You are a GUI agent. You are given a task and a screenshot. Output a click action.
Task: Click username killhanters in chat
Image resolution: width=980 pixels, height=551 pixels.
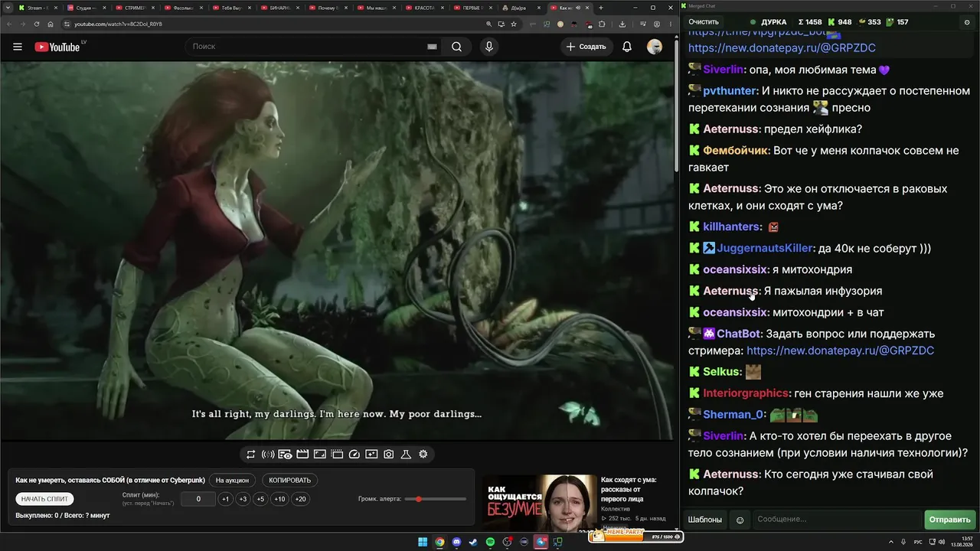[x=732, y=227]
